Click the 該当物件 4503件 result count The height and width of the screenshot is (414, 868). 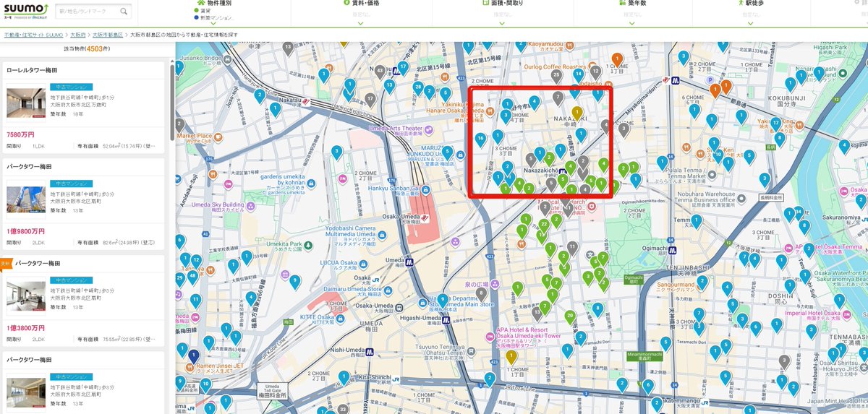[x=86, y=48]
